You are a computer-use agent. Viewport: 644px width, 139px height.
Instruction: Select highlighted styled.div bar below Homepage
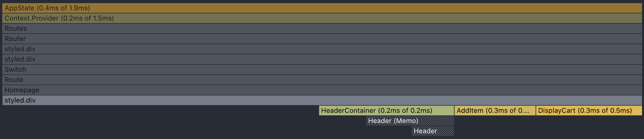tap(322, 100)
